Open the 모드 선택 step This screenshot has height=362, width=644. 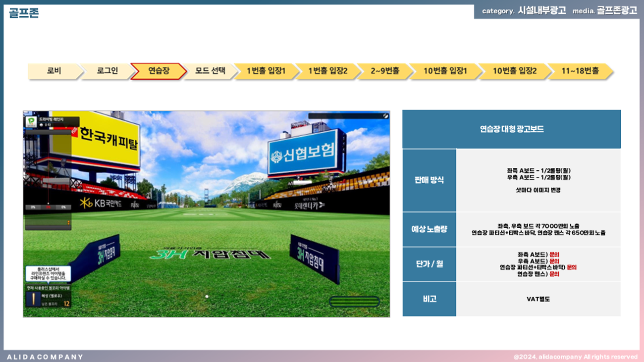(210, 71)
